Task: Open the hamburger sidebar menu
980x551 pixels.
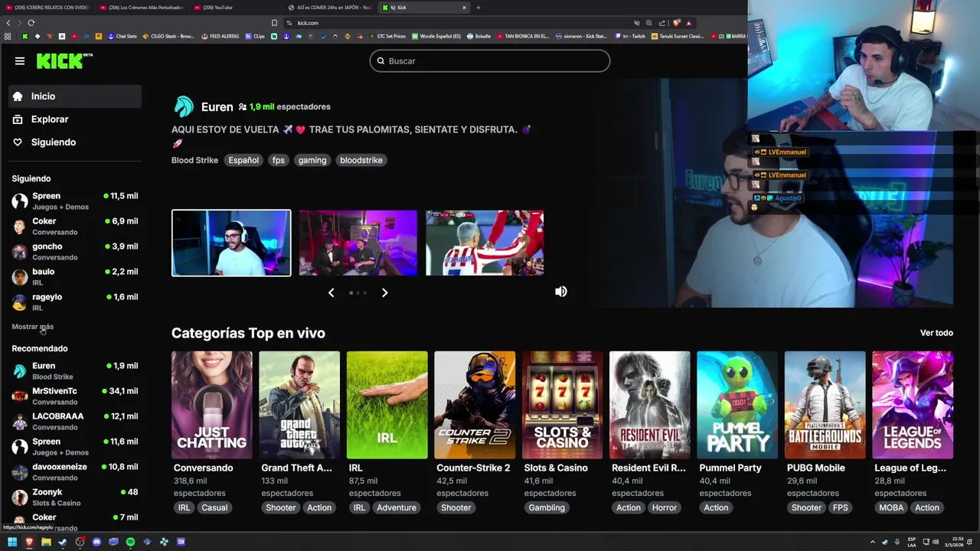Action: (x=20, y=61)
